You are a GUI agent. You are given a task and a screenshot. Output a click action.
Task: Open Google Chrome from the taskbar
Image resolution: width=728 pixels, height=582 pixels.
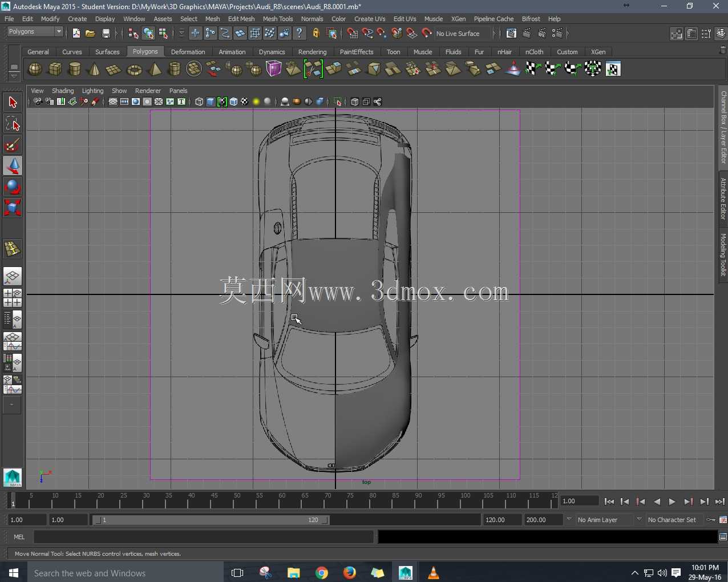[321, 572]
